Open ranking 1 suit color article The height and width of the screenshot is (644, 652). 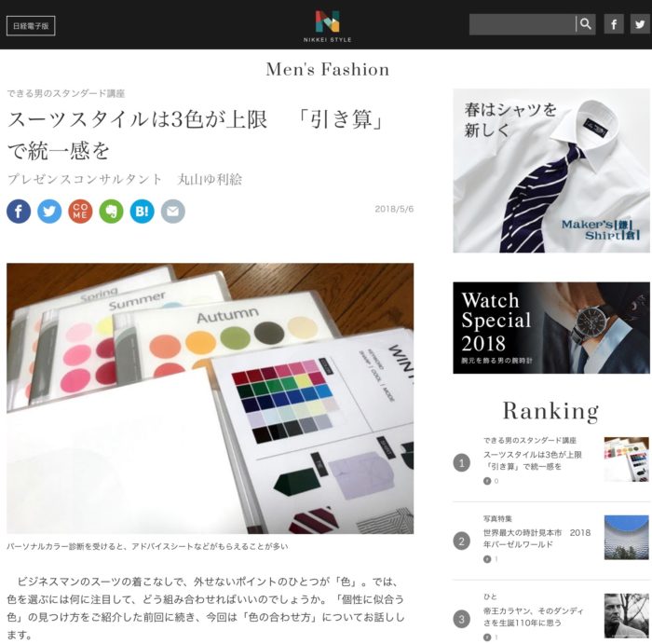pyautogui.click(x=532, y=460)
